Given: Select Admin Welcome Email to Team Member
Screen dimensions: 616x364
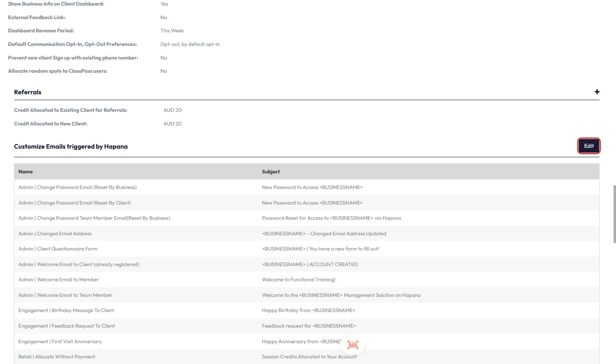Looking at the screenshot, I should point(66,295).
